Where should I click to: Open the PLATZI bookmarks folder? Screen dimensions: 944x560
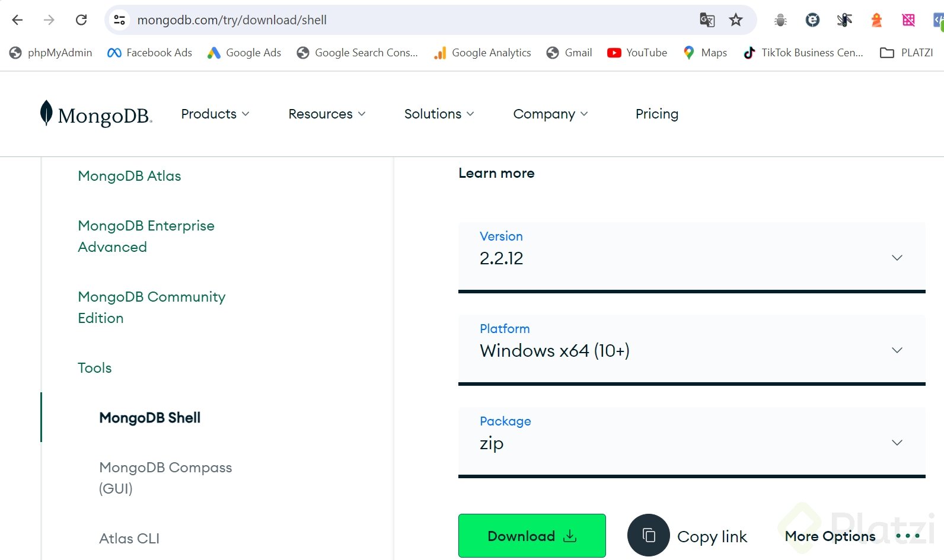point(907,53)
